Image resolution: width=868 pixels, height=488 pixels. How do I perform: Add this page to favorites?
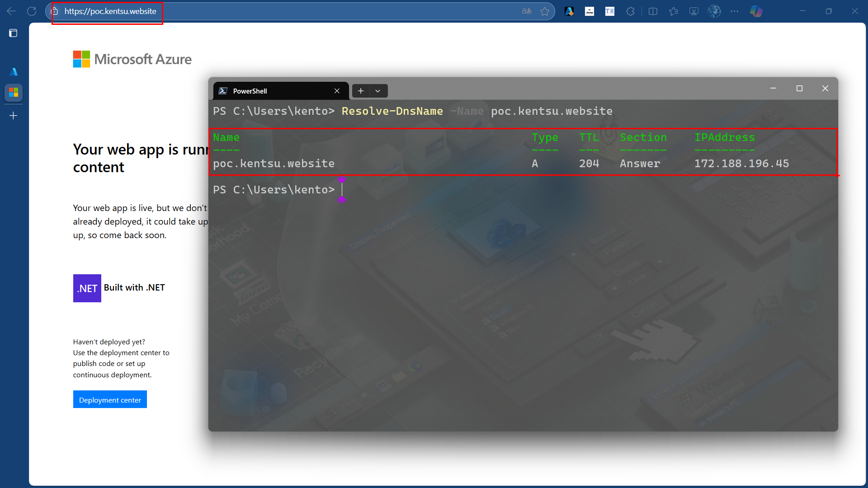tap(545, 11)
